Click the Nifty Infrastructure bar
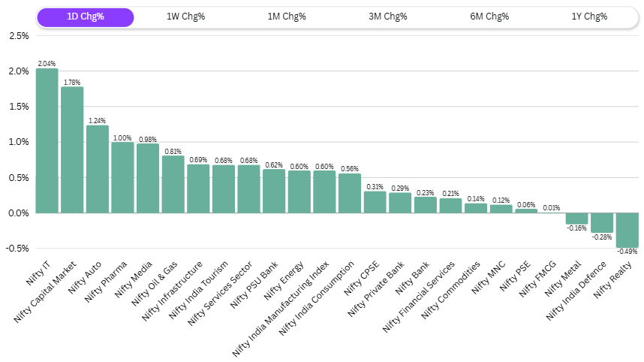This screenshot has width=644, height=362. 198,189
